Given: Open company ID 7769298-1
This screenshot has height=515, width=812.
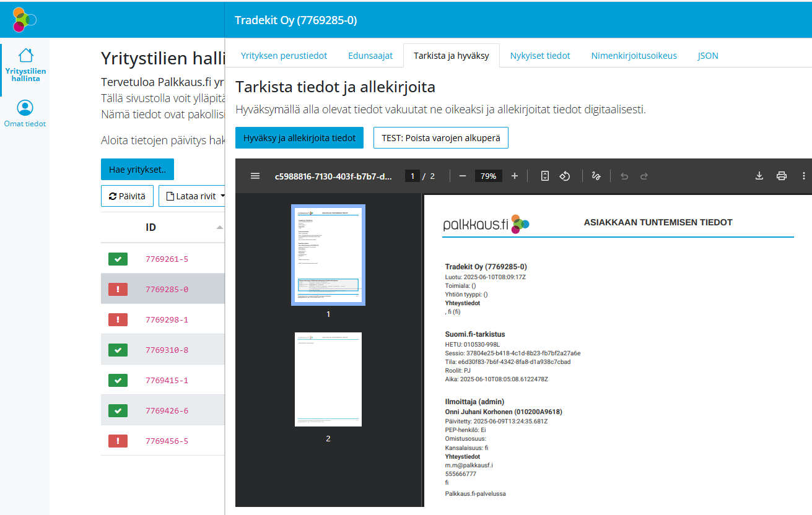Looking at the screenshot, I should [x=167, y=319].
